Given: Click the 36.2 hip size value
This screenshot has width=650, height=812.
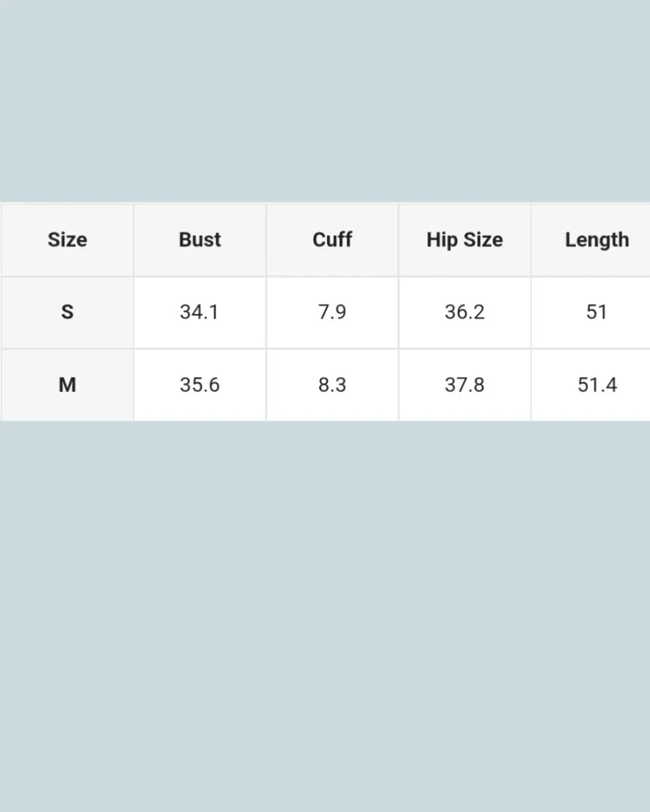Looking at the screenshot, I should click(464, 312).
